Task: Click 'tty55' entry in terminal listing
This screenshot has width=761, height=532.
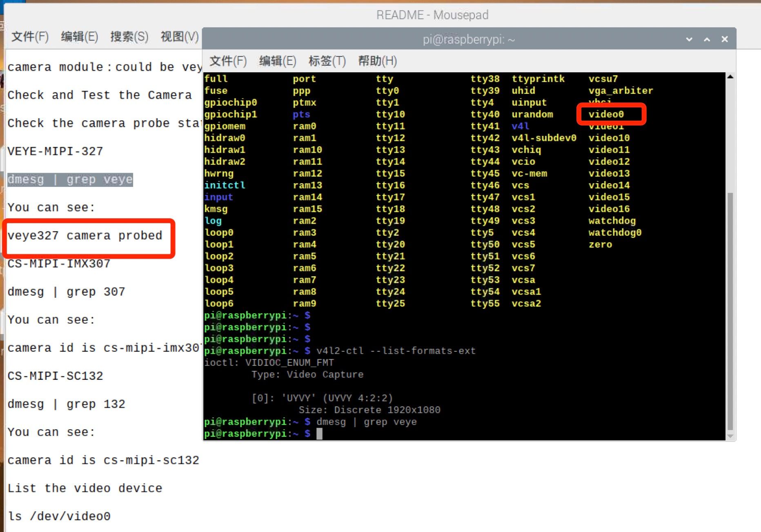Action: pos(485,304)
